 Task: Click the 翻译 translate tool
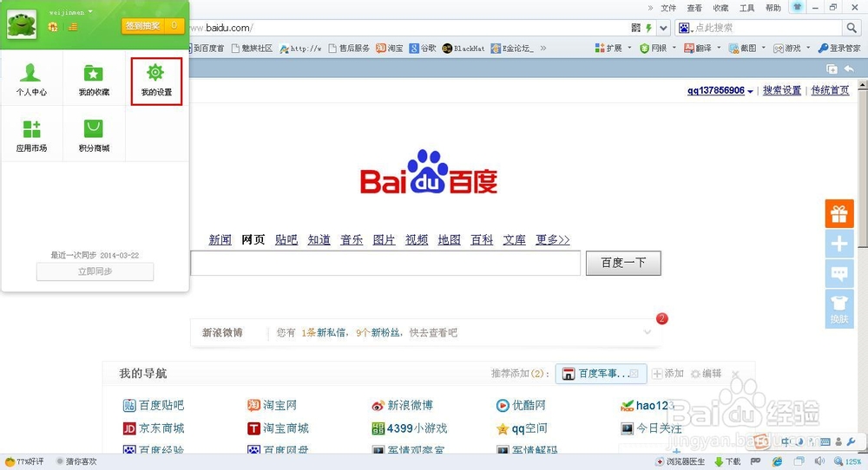point(698,49)
